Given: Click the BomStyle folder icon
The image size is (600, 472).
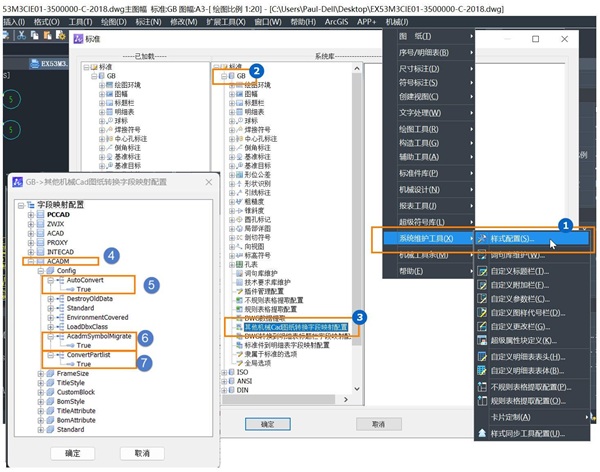Looking at the screenshot, I should pos(50,401).
